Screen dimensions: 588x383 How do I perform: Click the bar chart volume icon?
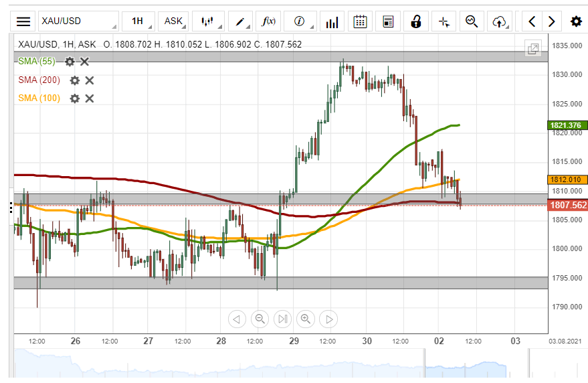332,21
